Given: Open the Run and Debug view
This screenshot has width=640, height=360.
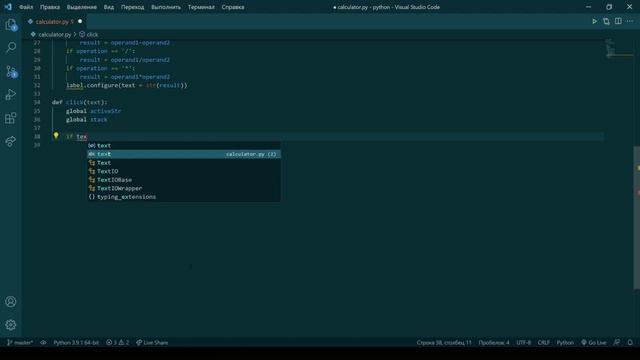Looking at the screenshot, I should pyautogui.click(x=11, y=95).
